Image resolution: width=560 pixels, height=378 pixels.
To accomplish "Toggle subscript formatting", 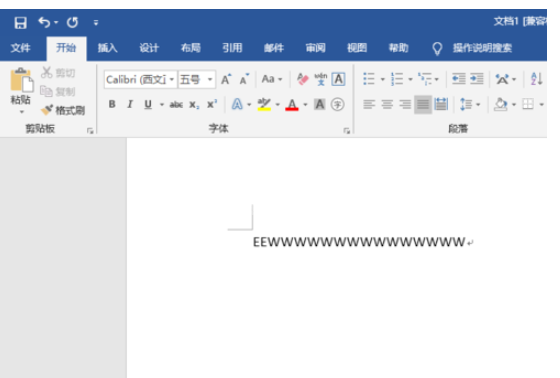I will coord(194,105).
